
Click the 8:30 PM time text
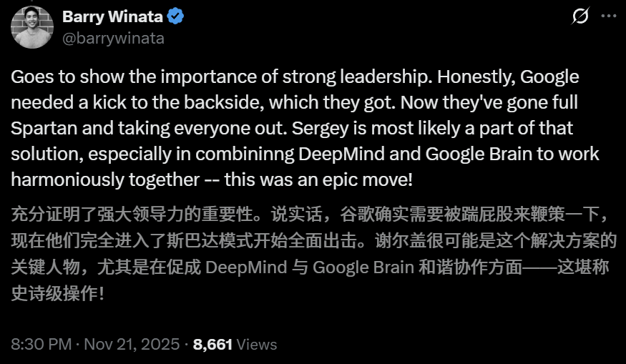coord(41,344)
